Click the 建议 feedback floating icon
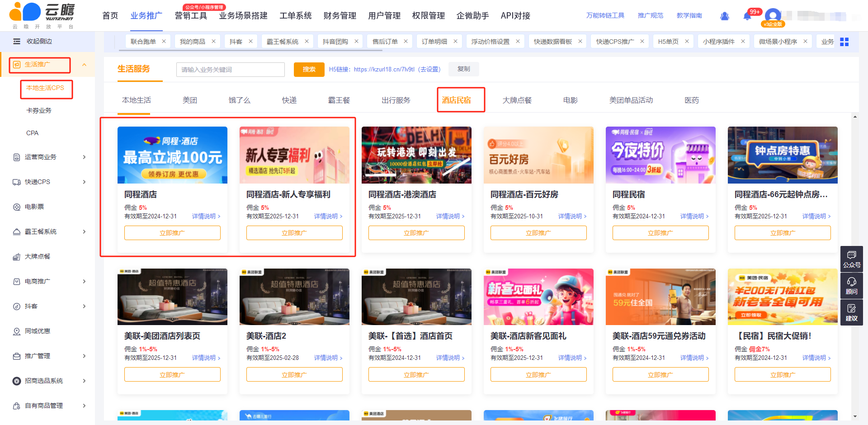 851,312
